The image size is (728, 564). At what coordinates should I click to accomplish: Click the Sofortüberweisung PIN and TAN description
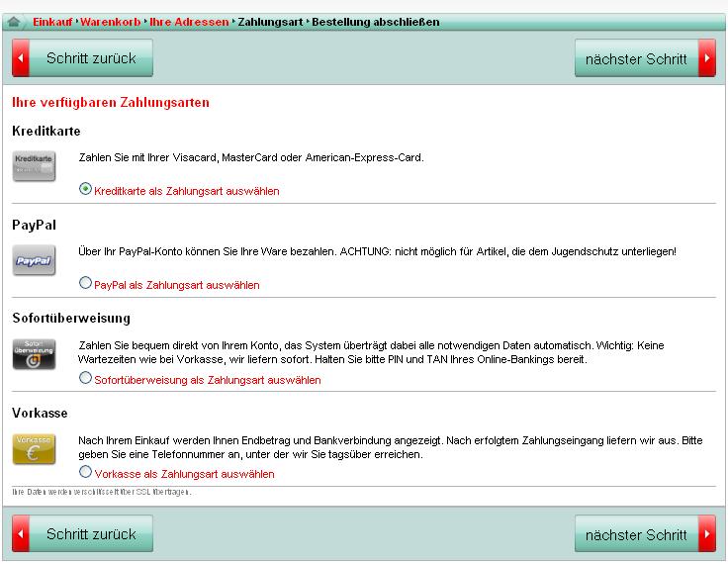point(371,352)
